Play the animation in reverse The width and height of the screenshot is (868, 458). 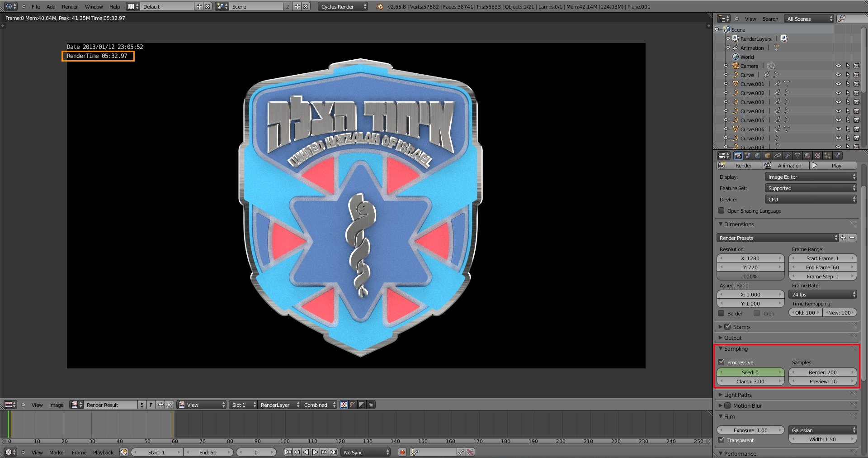(306, 452)
